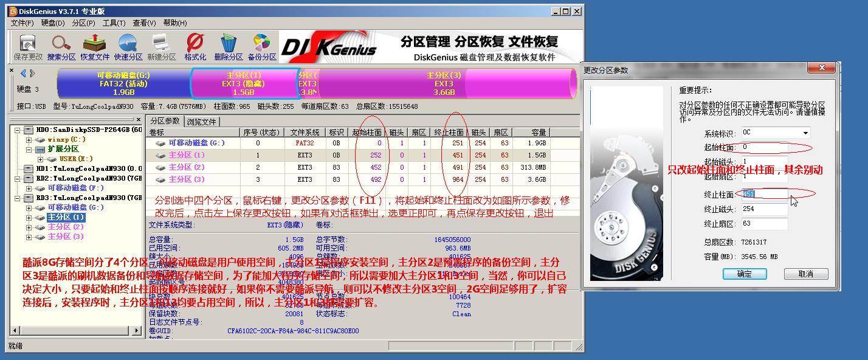Click the RD3 YuLongCoolpad disk icon

coord(29,198)
